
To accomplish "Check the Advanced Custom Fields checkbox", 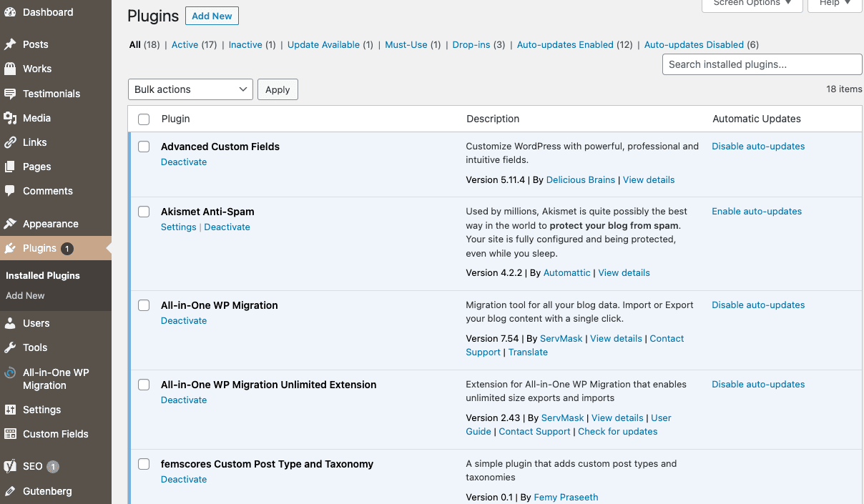I will click(x=143, y=147).
